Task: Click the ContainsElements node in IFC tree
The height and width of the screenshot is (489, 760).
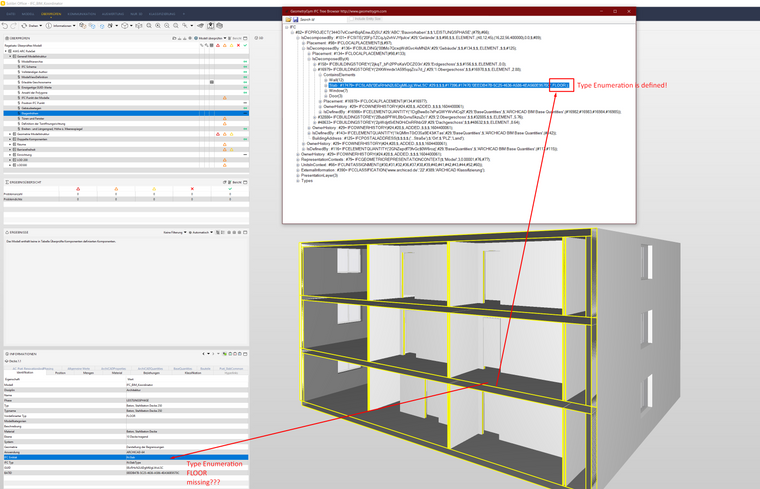Action: click(x=339, y=75)
